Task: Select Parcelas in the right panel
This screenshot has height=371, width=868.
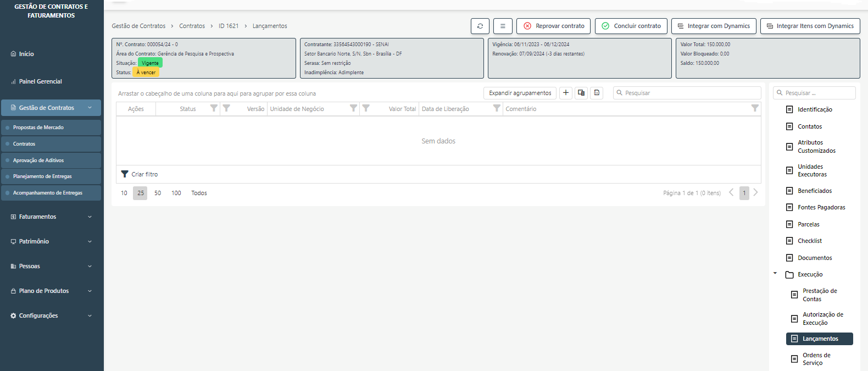Action: point(808,224)
